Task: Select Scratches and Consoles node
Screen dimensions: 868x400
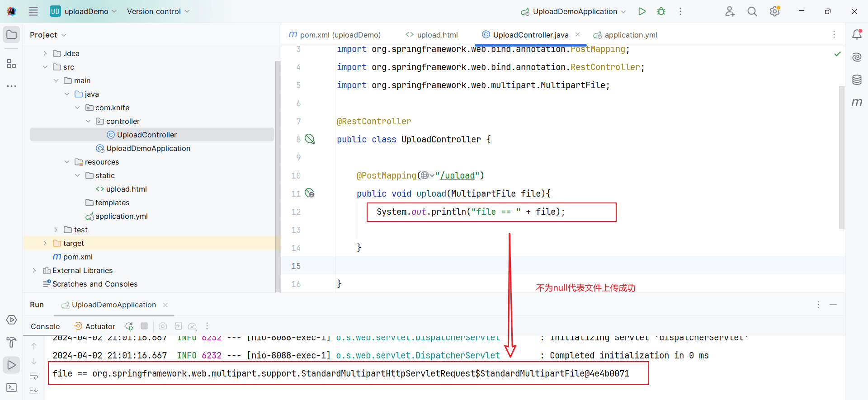Action: point(95,284)
